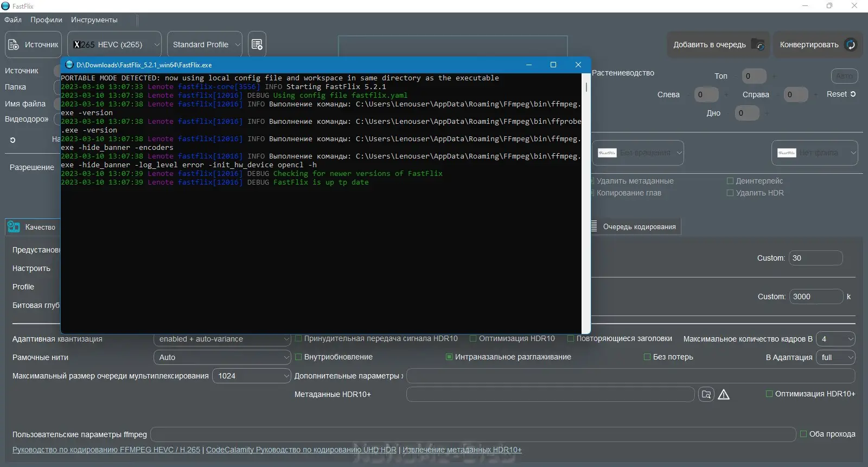868x467 pixels.
Task: Enable the Деинтерлейс checkbox
Action: point(730,181)
